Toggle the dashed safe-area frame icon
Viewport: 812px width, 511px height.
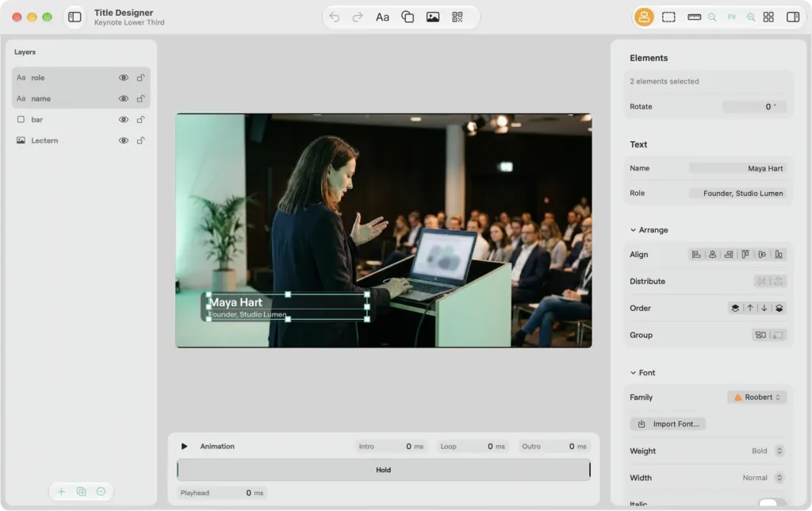coord(668,17)
